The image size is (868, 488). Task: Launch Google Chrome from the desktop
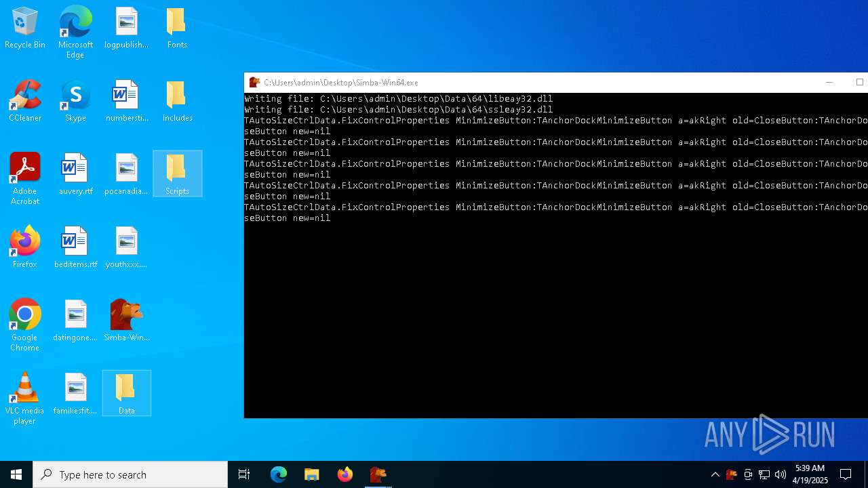25,326
